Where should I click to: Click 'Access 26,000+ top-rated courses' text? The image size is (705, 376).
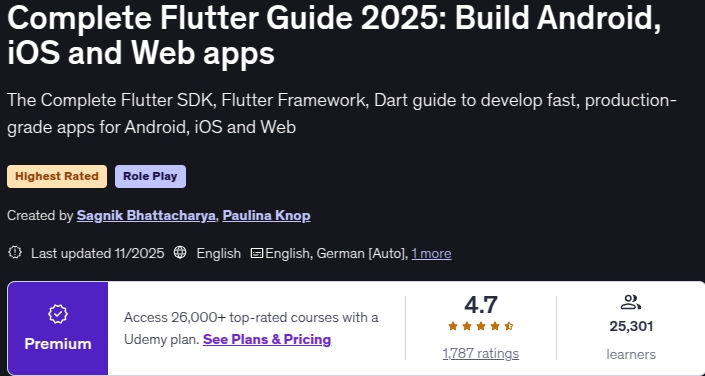pos(251,318)
